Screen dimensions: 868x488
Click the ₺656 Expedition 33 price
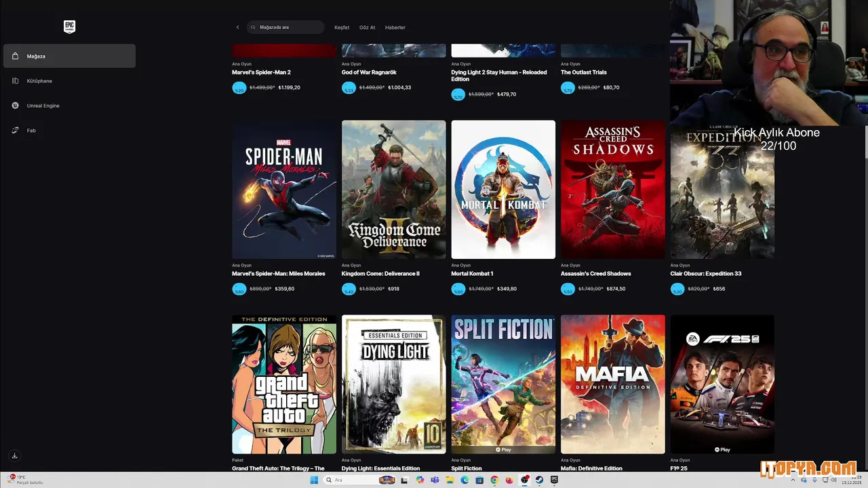point(719,289)
